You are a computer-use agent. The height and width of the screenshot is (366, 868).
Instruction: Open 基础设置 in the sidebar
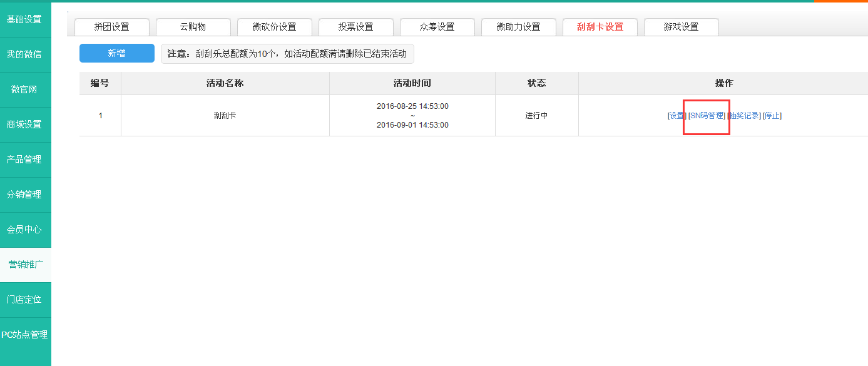point(24,19)
